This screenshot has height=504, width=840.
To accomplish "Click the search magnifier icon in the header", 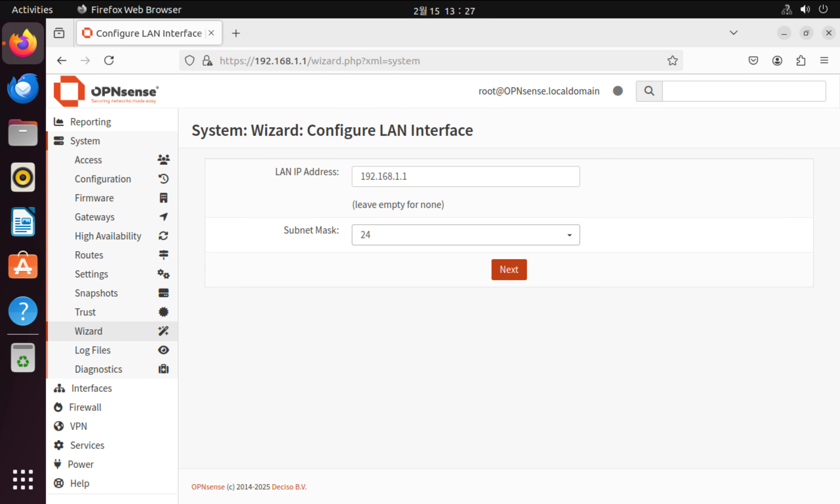I will (649, 91).
